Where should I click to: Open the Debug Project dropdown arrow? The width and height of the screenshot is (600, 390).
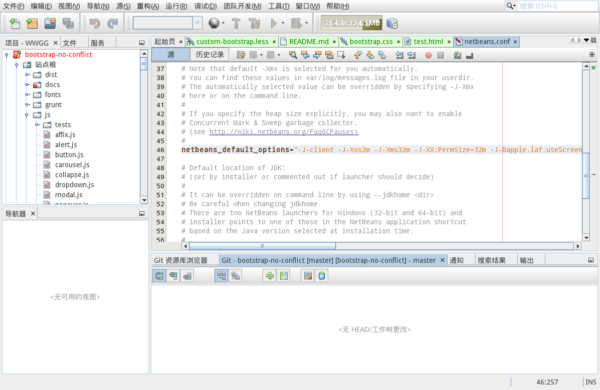(307, 23)
